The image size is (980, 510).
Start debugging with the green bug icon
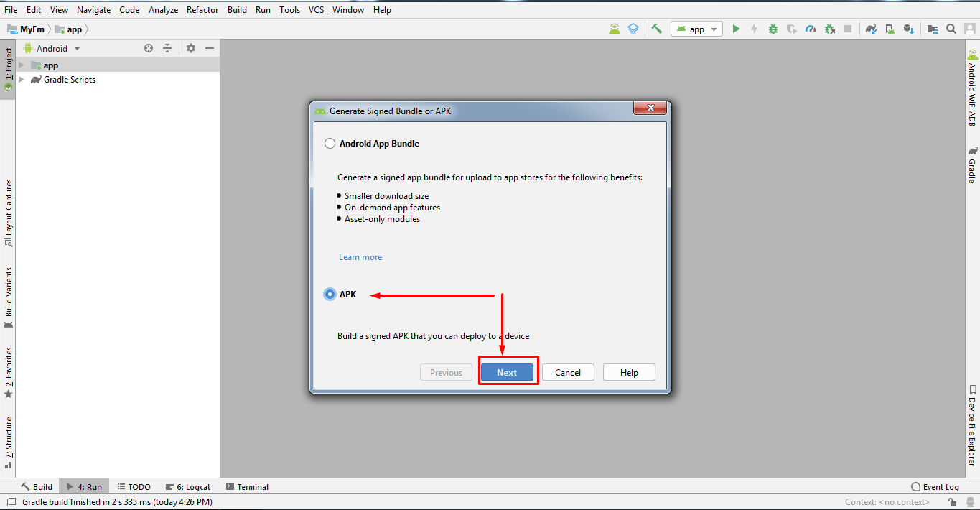[773, 29]
